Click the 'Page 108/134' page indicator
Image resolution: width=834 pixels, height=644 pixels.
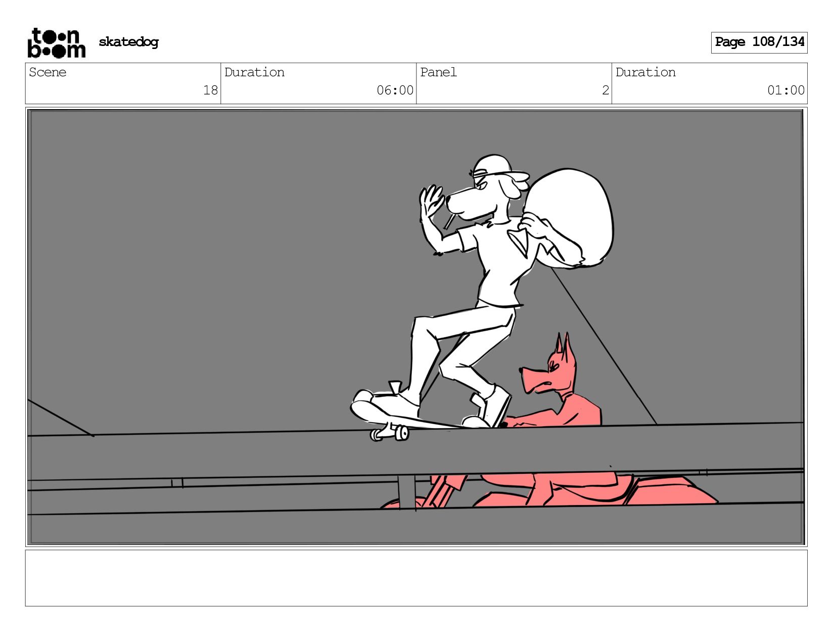(x=759, y=42)
